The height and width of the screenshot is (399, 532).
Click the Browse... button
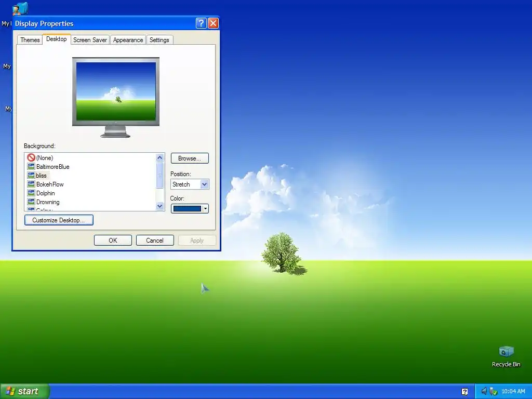click(x=189, y=158)
